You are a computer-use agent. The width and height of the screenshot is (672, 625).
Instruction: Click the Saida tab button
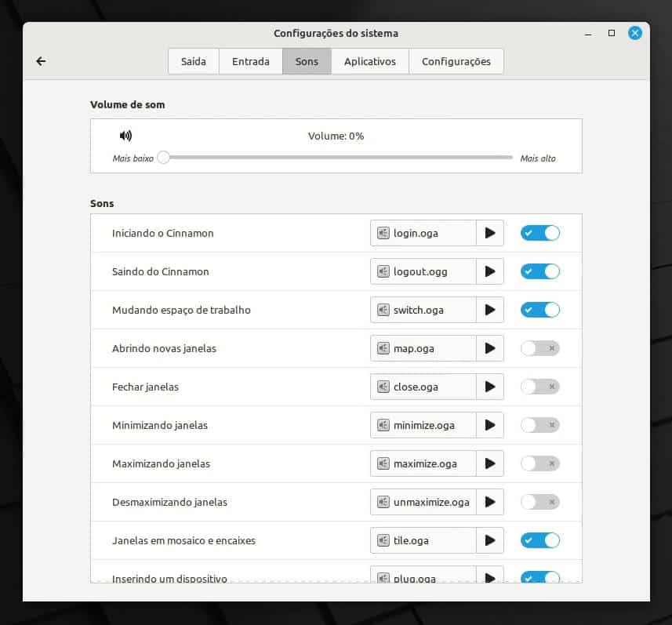(193, 60)
